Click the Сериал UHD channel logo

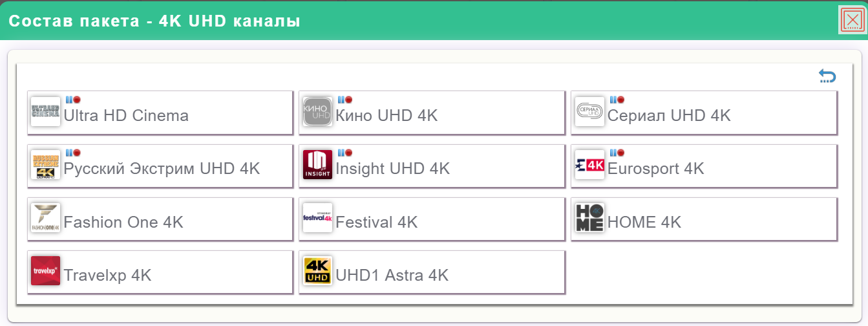[x=589, y=112]
